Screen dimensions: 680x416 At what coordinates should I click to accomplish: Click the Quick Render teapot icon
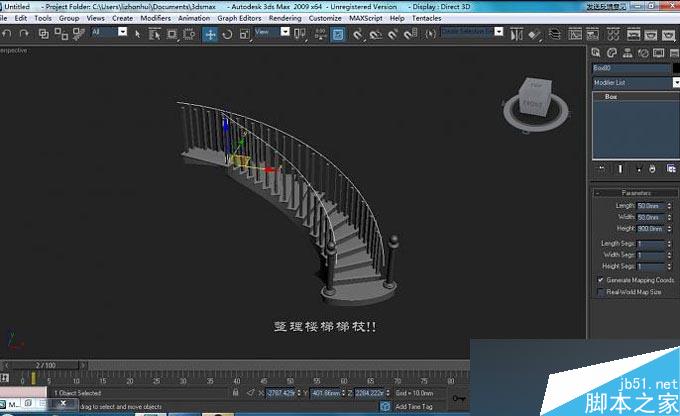click(668, 34)
